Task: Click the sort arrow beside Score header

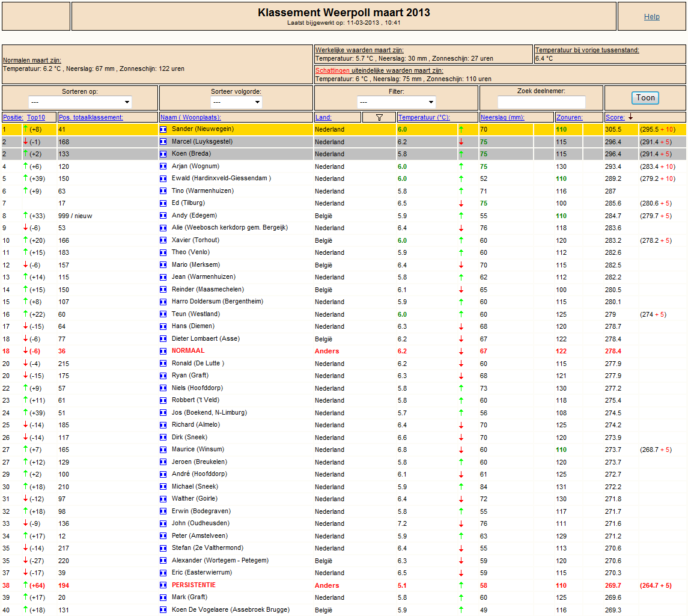Action: pos(630,117)
